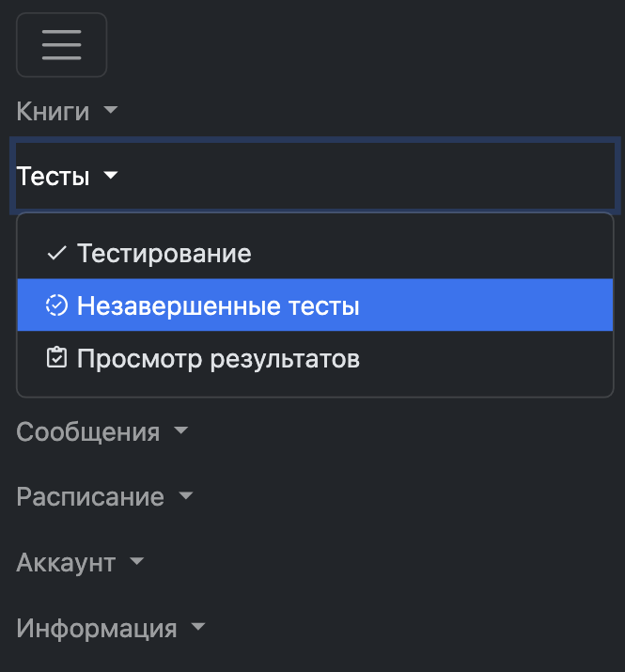The width and height of the screenshot is (625, 672).
Task: Toggle the hamburger navigation menu button
Action: (x=61, y=45)
